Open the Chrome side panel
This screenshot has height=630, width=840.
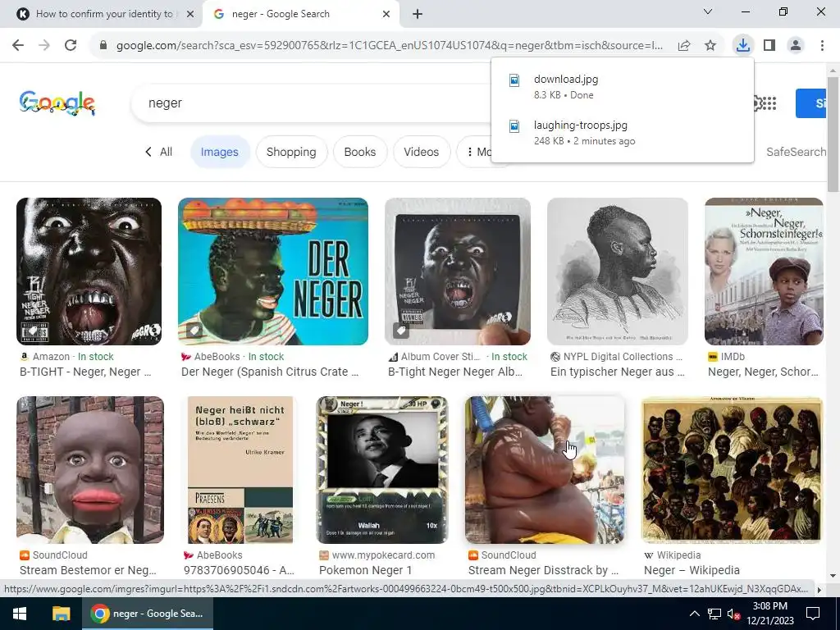[769, 46]
